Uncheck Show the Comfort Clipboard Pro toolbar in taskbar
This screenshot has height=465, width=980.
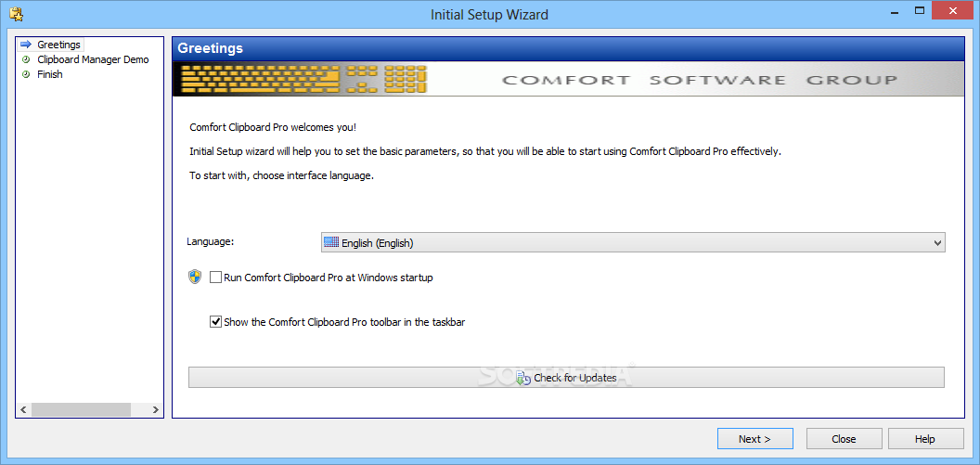click(215, 322)
